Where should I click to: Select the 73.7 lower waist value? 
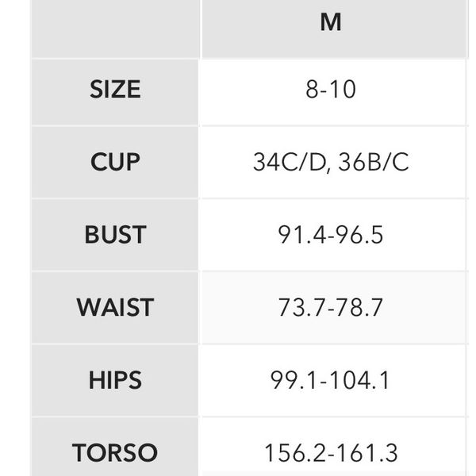tap(301, 308)
